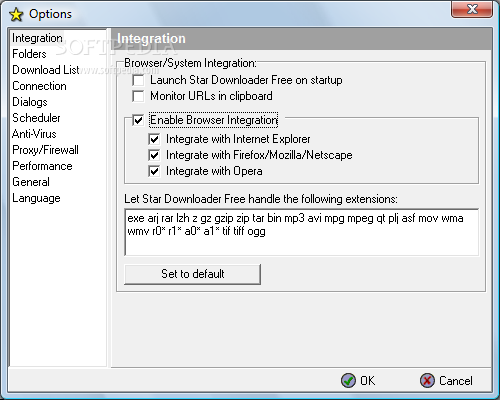
Task: Select Integration in the options list
Action: 37,38
